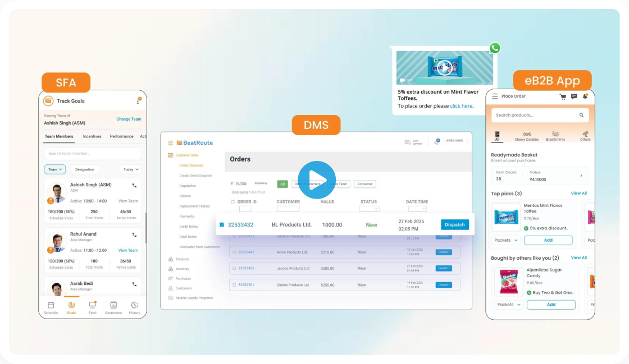
Task: Select the checkbox for order 32533442
Action: point(235,253)
